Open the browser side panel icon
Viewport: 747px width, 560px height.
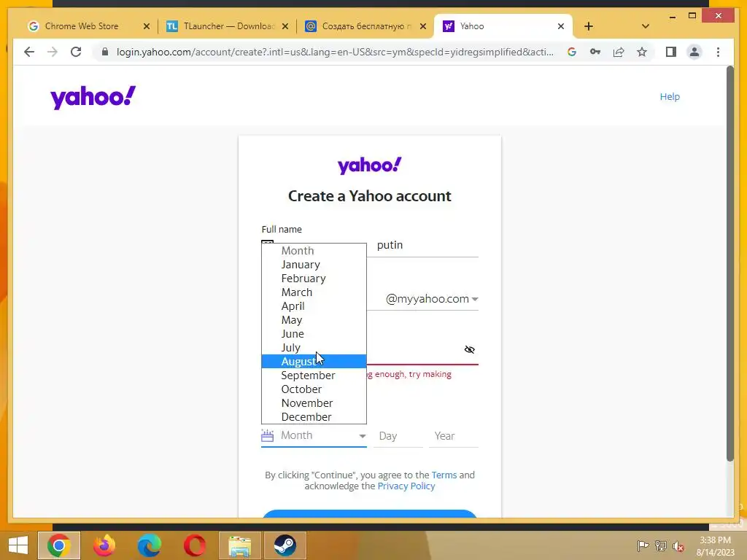[x=671, y=52]
